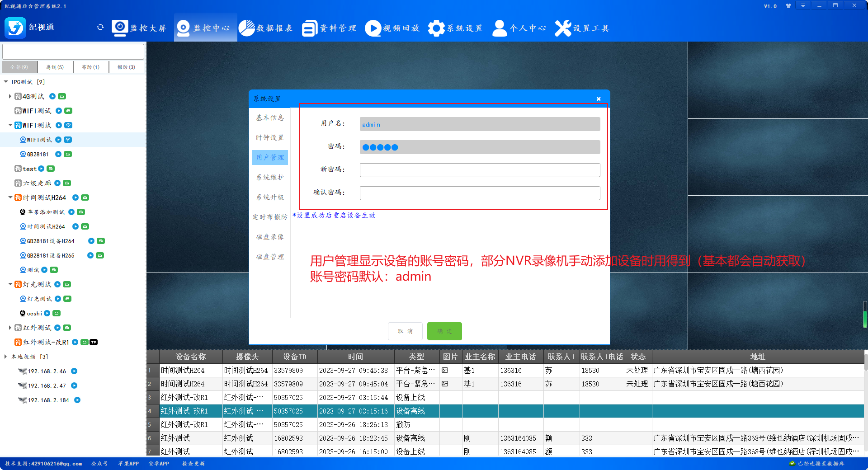Open the 设置工具 top menu
The image size is (868, 470).
click(x=582, y=28)
